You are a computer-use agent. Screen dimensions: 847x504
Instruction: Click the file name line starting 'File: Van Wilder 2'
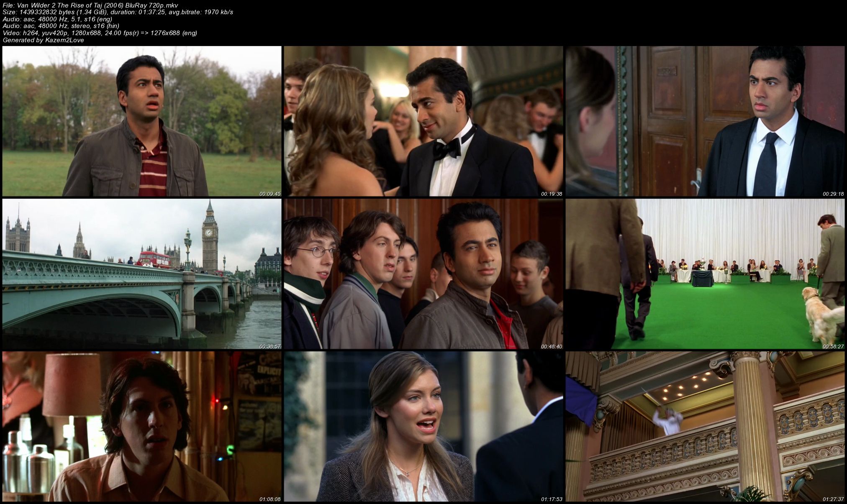90,5
